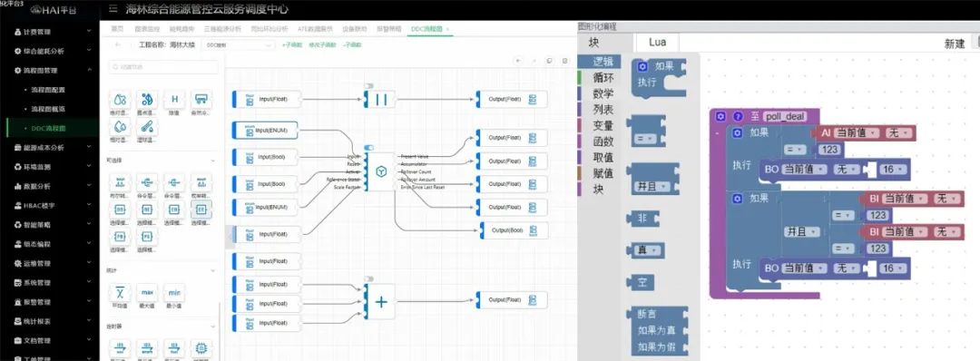Select the 赋值 block category
Viewport: 980px width, 361px height.
coord(600,173)
